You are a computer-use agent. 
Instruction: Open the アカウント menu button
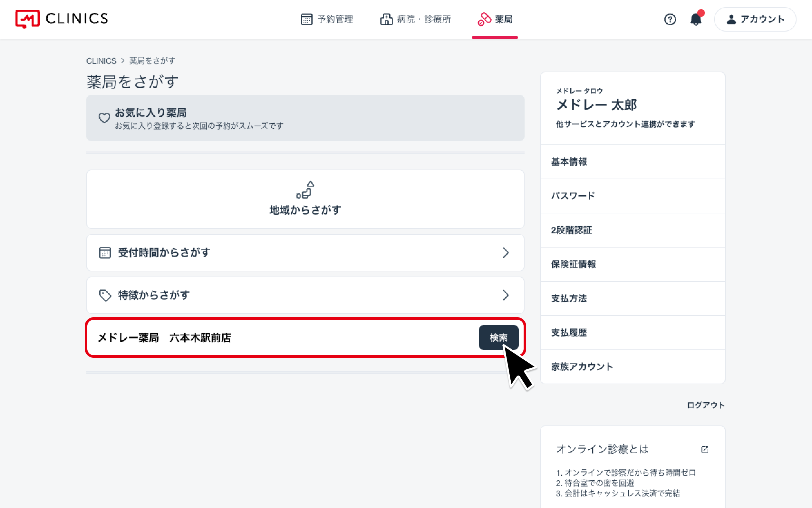coord(755,19)
